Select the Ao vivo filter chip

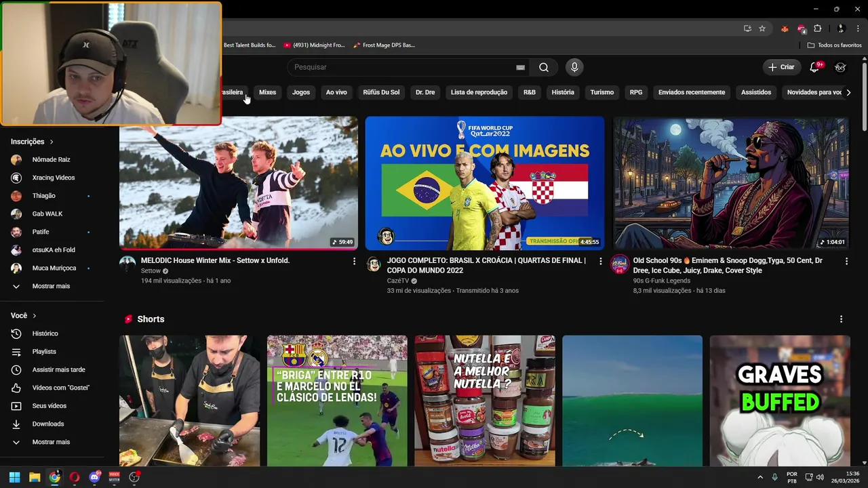tap(336, 92)
